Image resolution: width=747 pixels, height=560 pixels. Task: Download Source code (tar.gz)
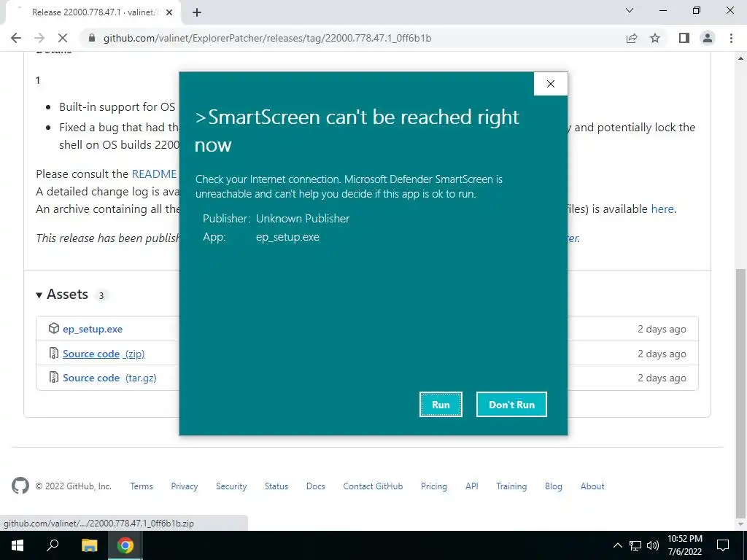pos(109,378)
